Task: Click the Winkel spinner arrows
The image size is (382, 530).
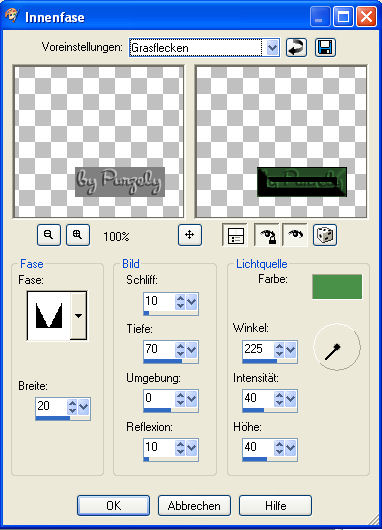Action: pos(279,350)
